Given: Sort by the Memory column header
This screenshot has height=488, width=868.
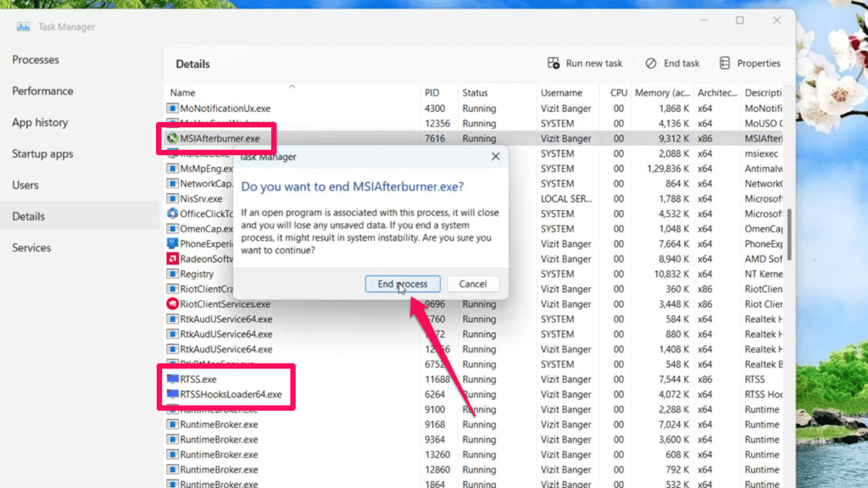Looking at the screenshot, I should (662, 92).
